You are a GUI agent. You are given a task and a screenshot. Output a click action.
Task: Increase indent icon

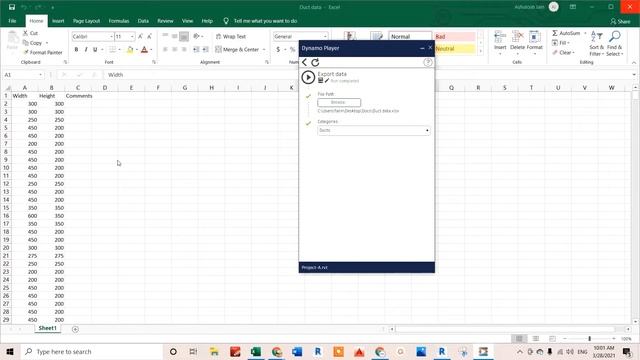[205, 49]
